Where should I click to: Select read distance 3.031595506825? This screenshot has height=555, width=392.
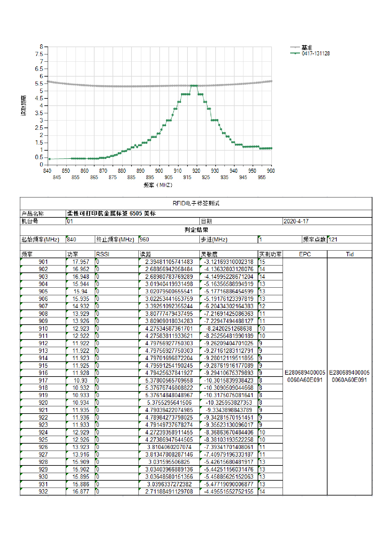tap(169, 462)
